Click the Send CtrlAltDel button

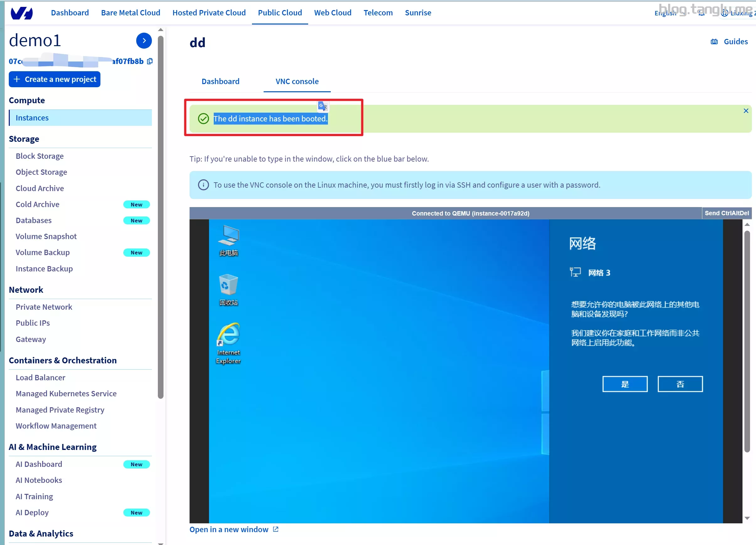coord(727,212)
